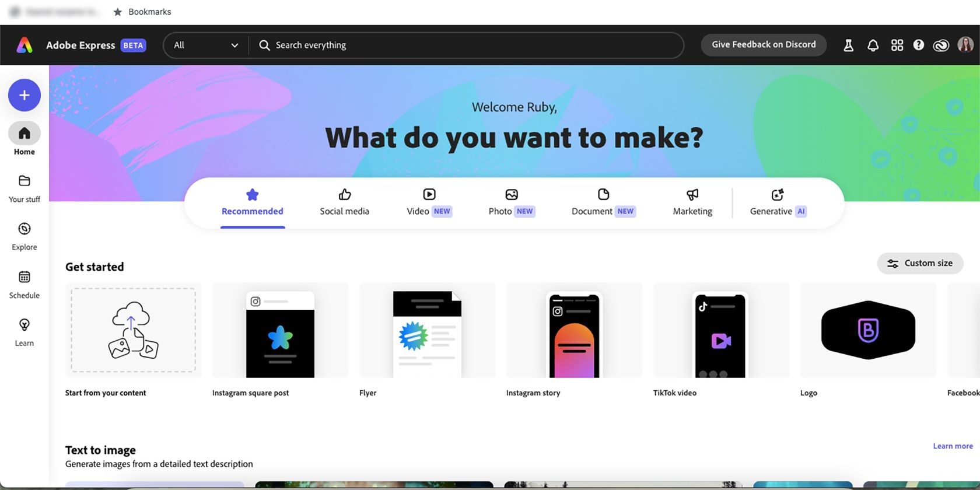
Task: Click the Text to image heading
Action: click(x=100, y=450)
